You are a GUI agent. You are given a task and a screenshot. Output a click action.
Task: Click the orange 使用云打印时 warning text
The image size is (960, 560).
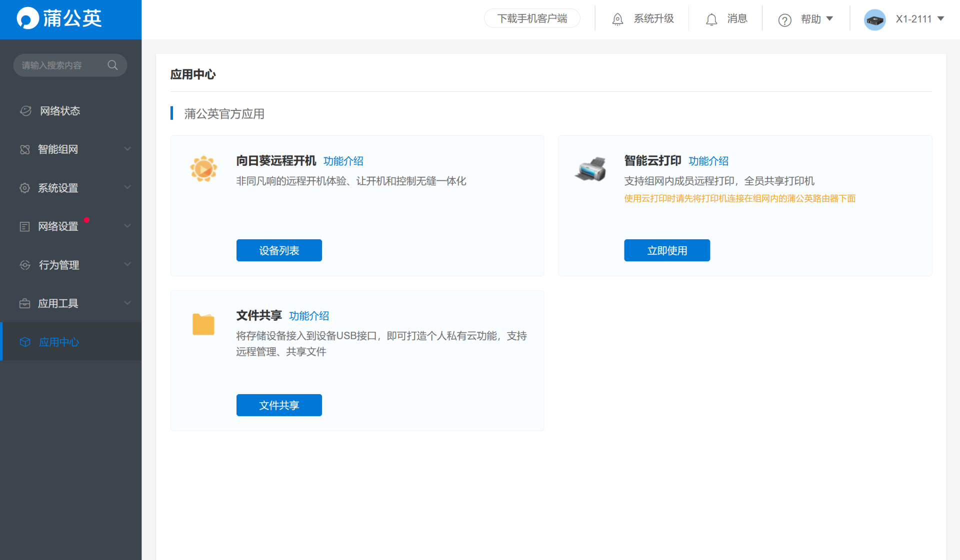coord(739,198)
